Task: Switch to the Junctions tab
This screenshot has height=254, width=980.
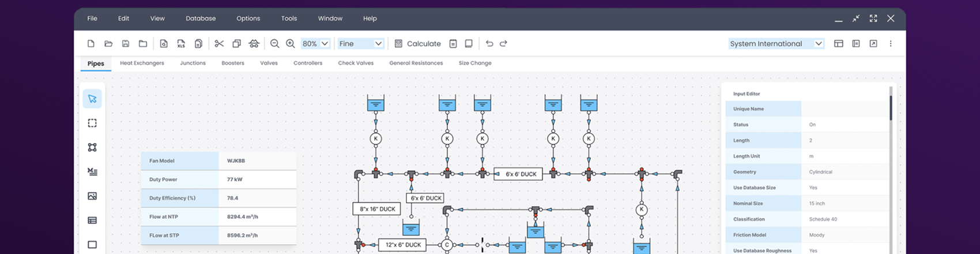Action: click(x=193, y=63)
